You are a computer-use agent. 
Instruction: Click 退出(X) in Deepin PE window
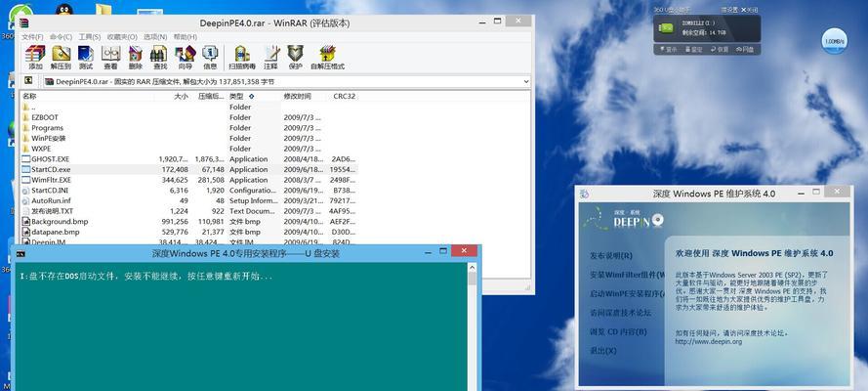[602, 351]
